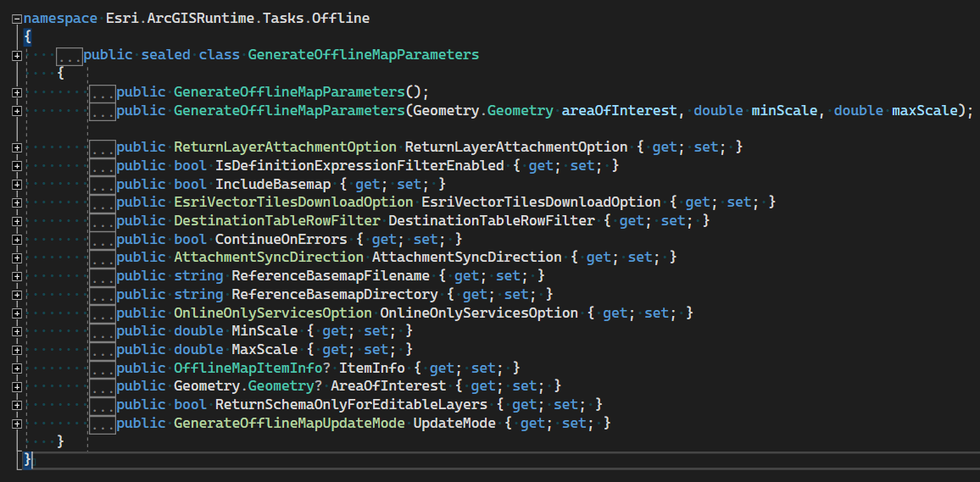Open ellipsis box on the MaxScale property line
The image size is (980, 482).
[103, 350]
